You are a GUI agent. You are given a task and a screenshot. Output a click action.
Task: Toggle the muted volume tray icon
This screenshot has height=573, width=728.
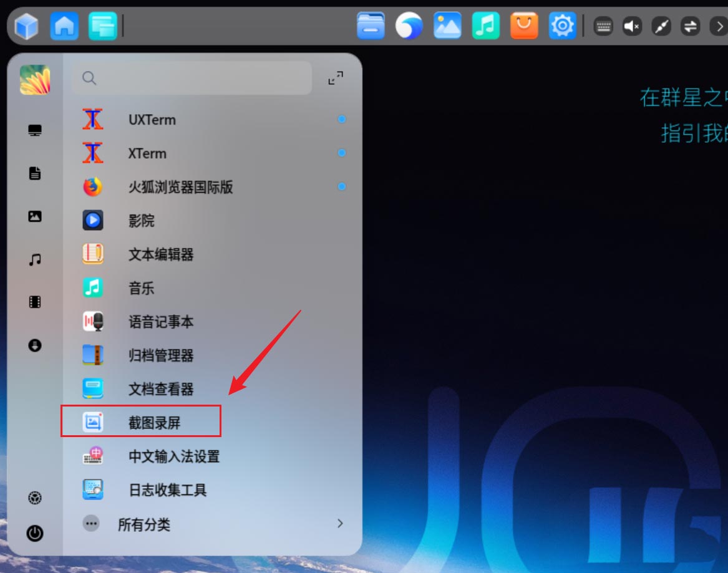(633, 26)
